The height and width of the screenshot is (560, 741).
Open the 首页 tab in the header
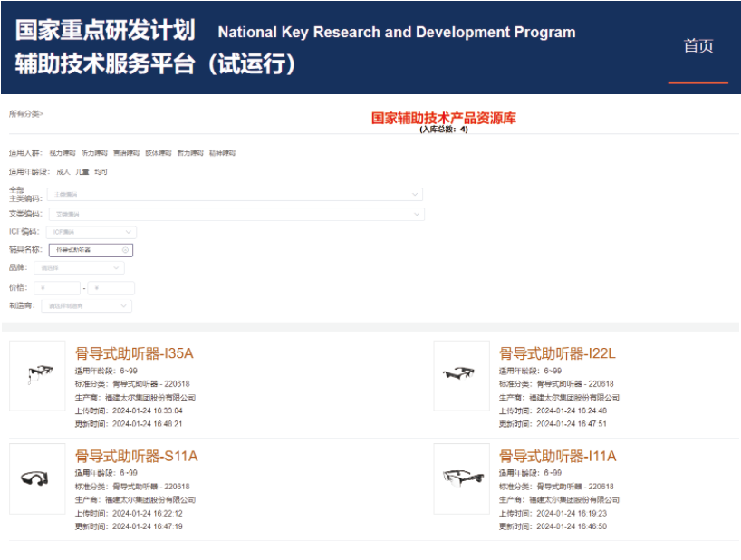point(698,46)
